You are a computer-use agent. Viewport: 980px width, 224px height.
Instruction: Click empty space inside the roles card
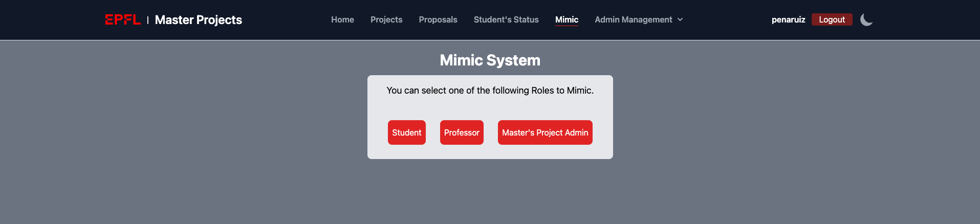(490, 108)
